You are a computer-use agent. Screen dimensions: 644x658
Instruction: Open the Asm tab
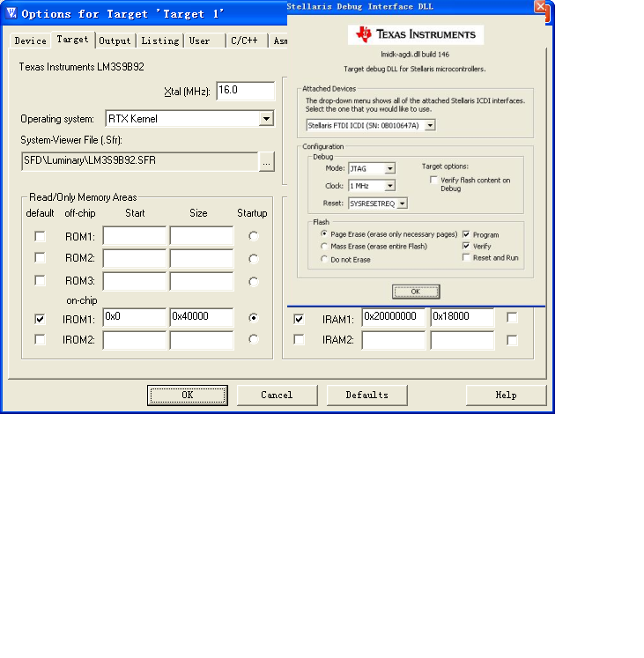coord(279,41)
